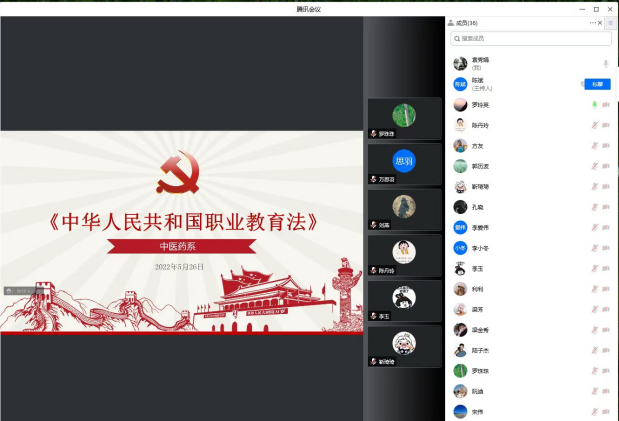Click the 成员(36) members count header
Viewport: 619px width, 421px height.
point(467,23)
